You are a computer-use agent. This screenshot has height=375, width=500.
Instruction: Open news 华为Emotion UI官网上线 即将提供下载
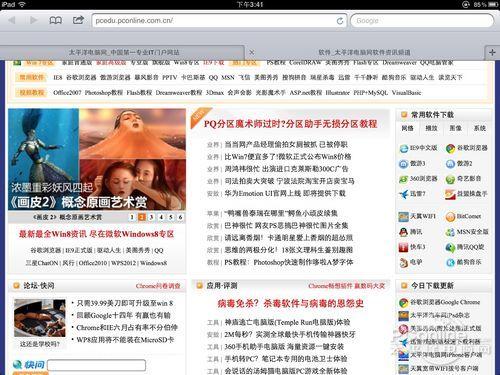tap(285, 193)
